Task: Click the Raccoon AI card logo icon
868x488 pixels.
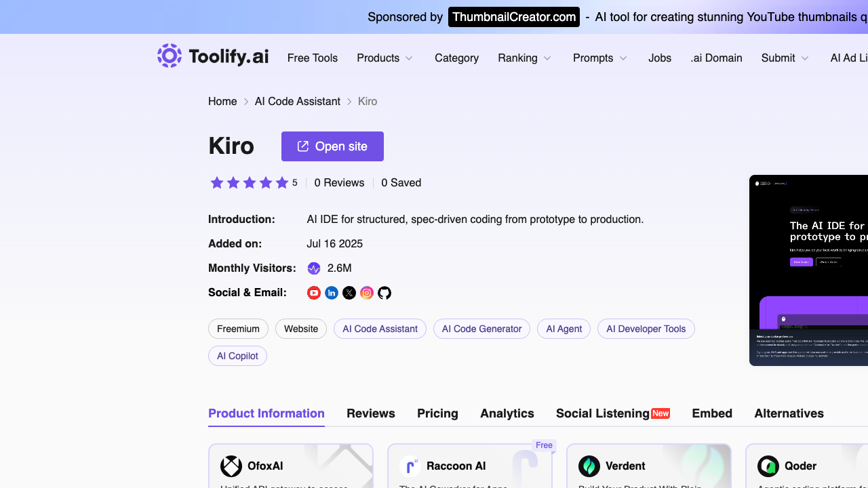Action: (x=410, y=466)
